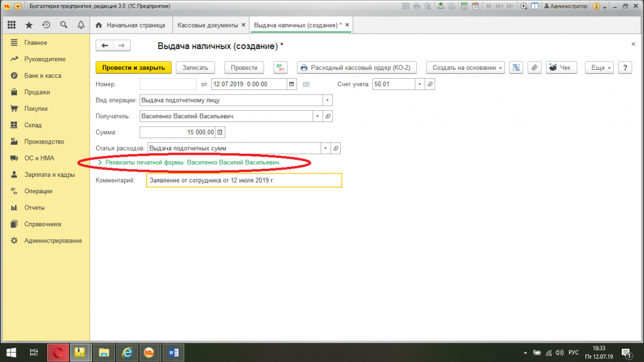The height and width of the screenshot is (362, 644).
Task: Open Получатель record with open-form icon
Action: pyautogui.click(x=328, y=116)
